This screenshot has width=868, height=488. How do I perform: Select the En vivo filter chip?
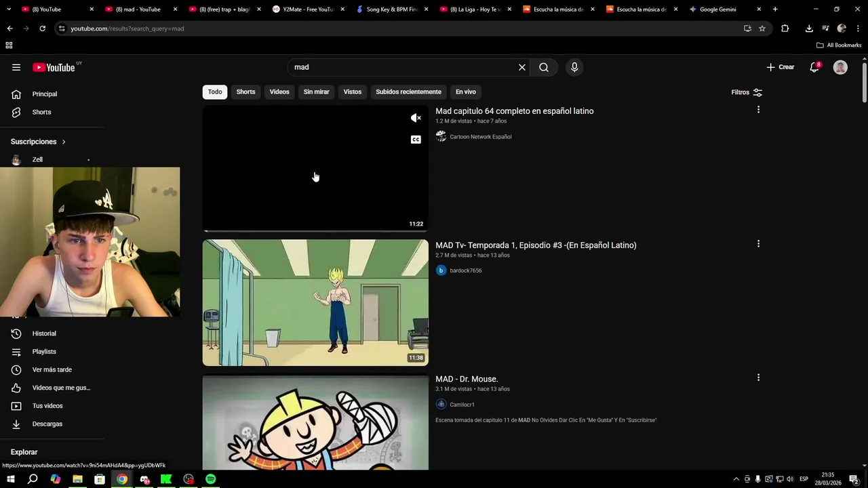[465, 91]
